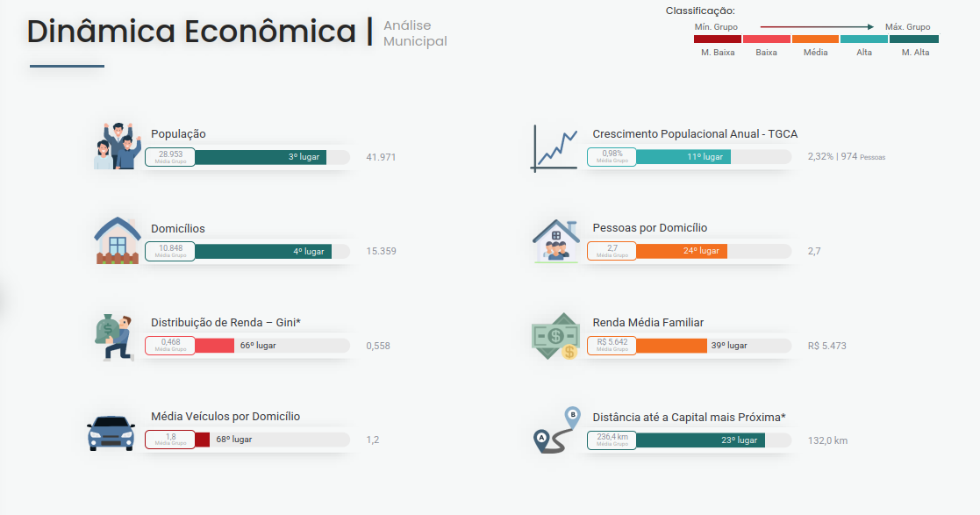The height and width of the screenshot is (515, 980).
Task: Click the Domicílios 4º lugar bar
Action: [x=263, y=252]
